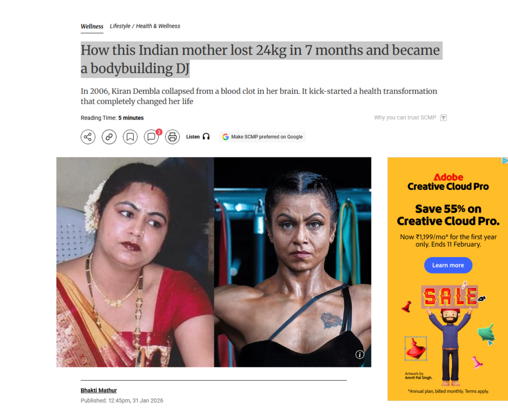Open Health & Wellness breadcrumb
Screen dimensions: 508x420
pos(158,26)
